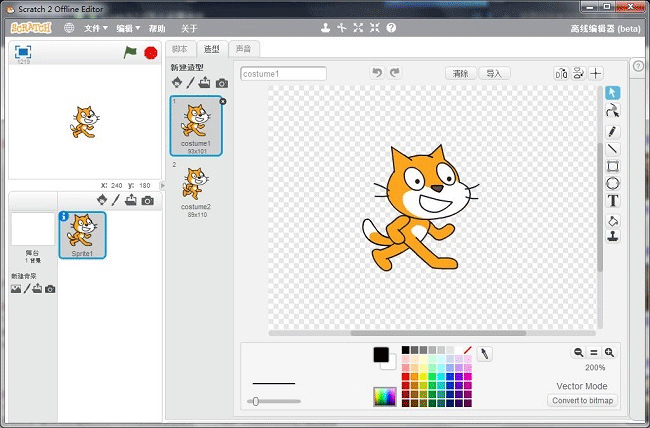Select the Text tool
Screen dimensions: 650x428
(613, 201)
